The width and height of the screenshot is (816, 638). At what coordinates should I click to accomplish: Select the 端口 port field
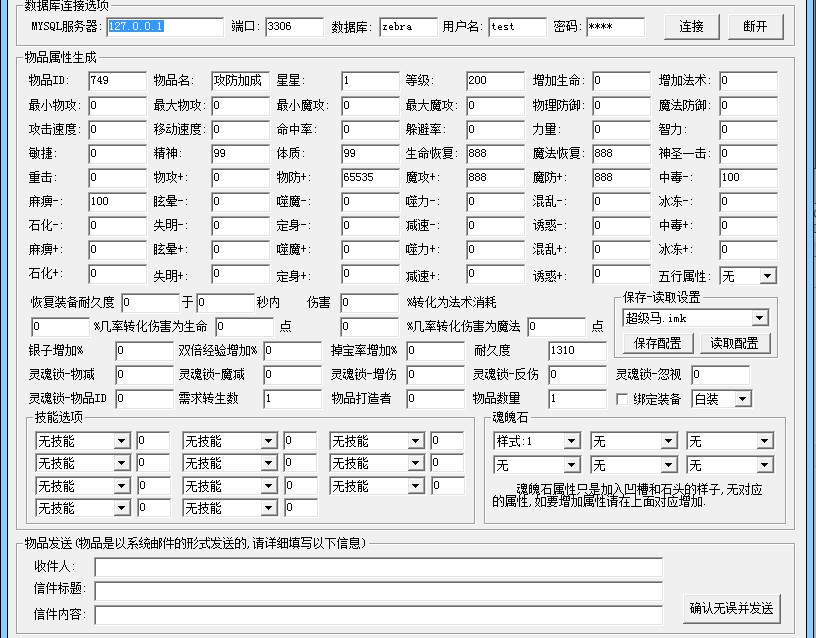pyautogui.click(x=295, y=27)
